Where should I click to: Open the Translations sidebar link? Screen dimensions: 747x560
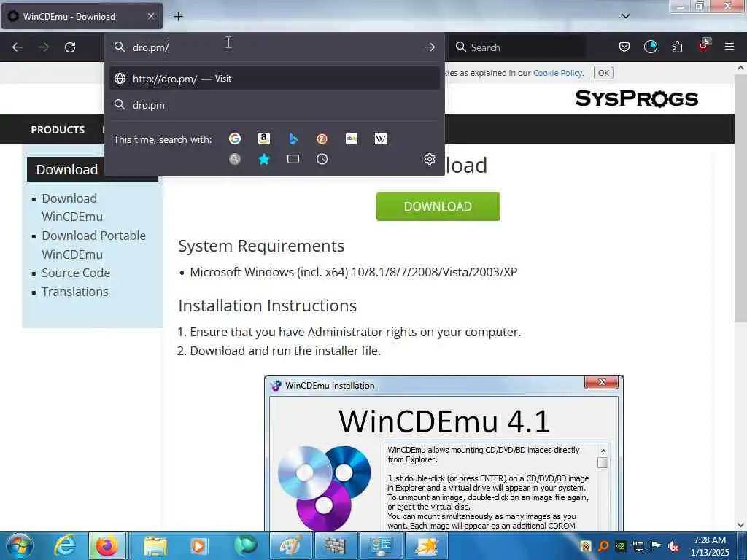(75, 292)
